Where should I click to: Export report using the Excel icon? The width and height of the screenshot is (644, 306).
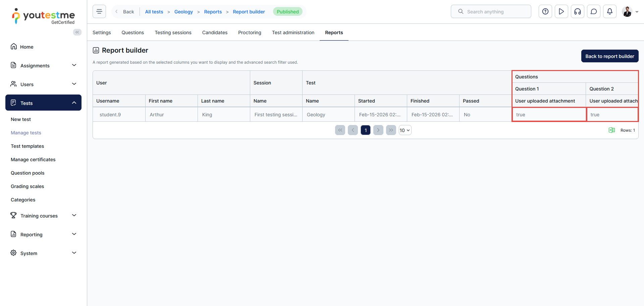[x=612, y=130]
